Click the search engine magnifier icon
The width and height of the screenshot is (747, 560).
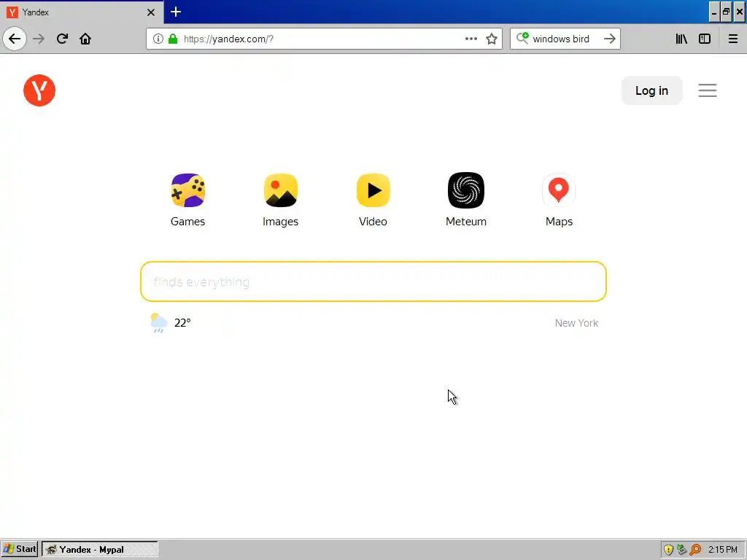[522, 38]
